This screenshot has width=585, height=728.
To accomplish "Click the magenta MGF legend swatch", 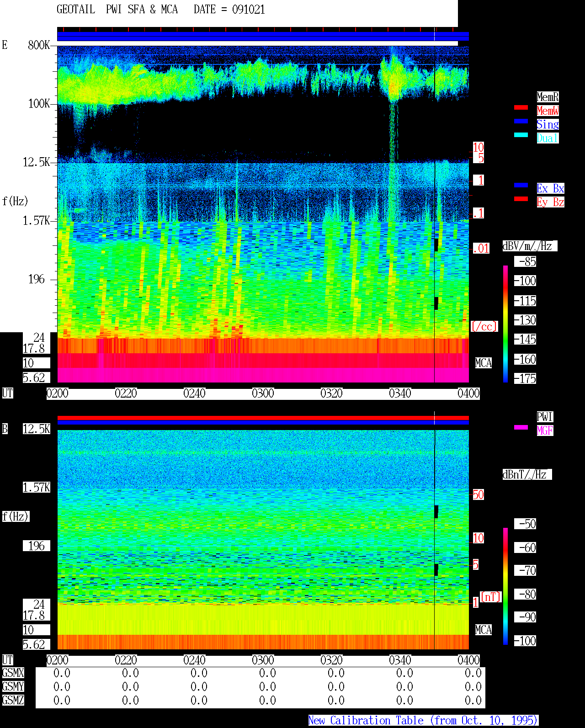I will click(521, 427).
